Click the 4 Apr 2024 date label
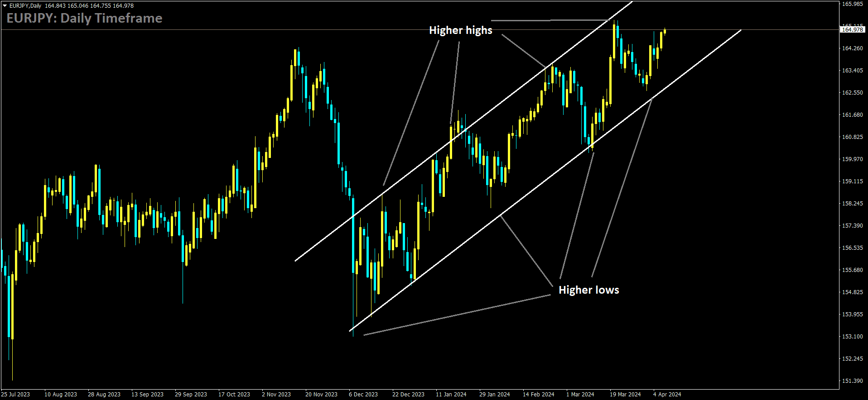868x400 pixels. coord(667,395)
